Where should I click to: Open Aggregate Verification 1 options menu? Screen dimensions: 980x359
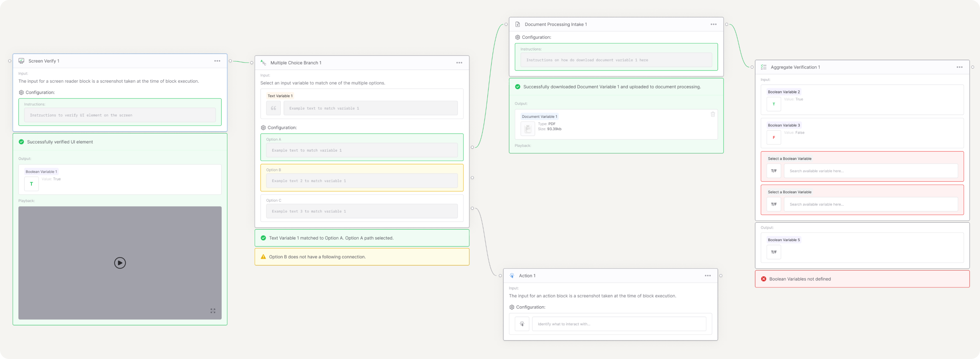coord(959,67)
